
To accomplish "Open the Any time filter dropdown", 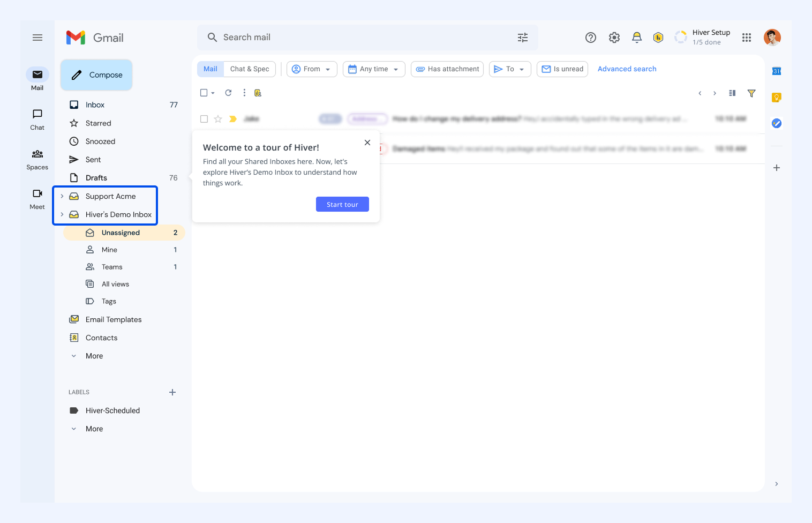I will [374, 69].
